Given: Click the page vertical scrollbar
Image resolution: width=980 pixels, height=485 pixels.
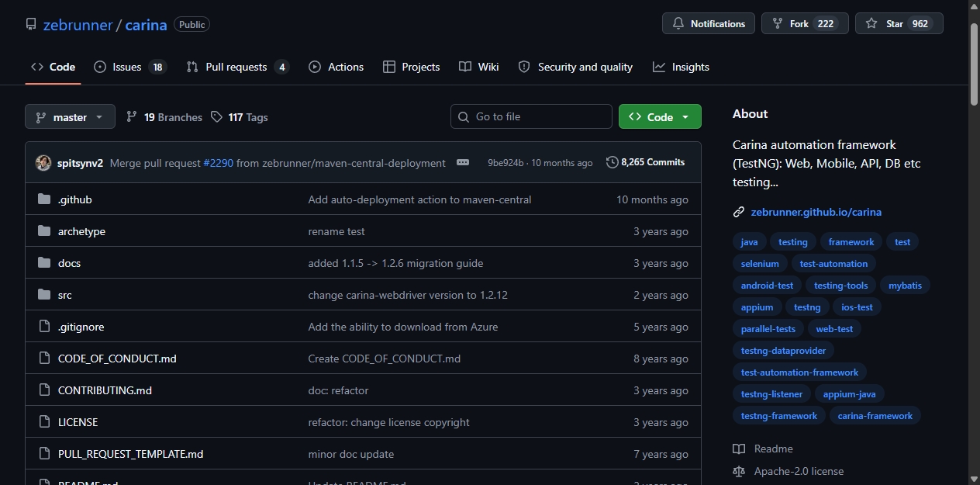Looking at the screenshot, I should coord(974,64).
